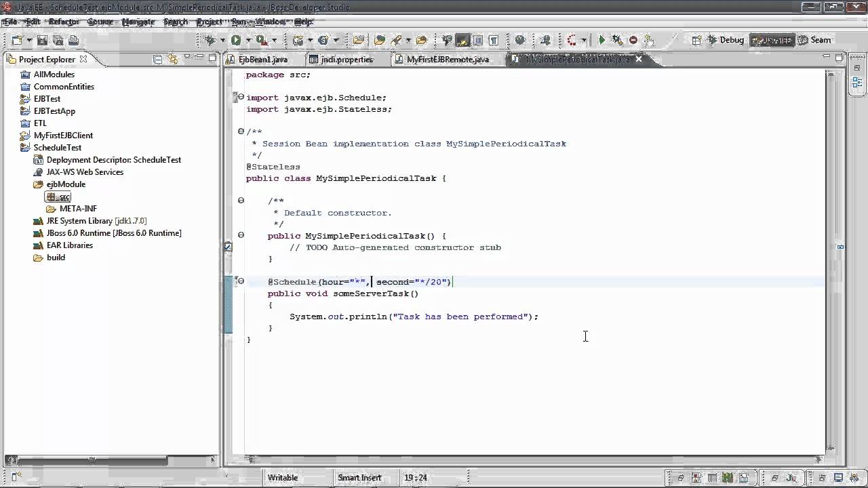This screenshot has height=488, width=868.
Task: Switch to the Java EE perspective
Action: click(771, 40)
